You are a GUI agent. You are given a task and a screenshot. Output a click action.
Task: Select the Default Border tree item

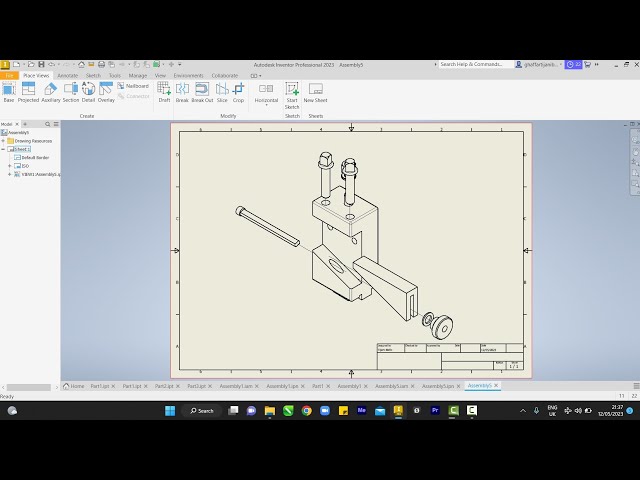coord(32,158)
